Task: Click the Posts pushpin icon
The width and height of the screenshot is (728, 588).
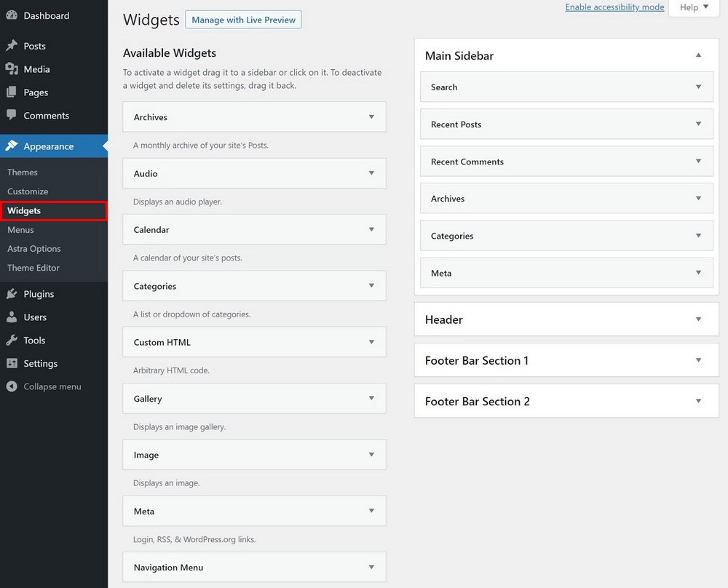Action: [12, 45]
